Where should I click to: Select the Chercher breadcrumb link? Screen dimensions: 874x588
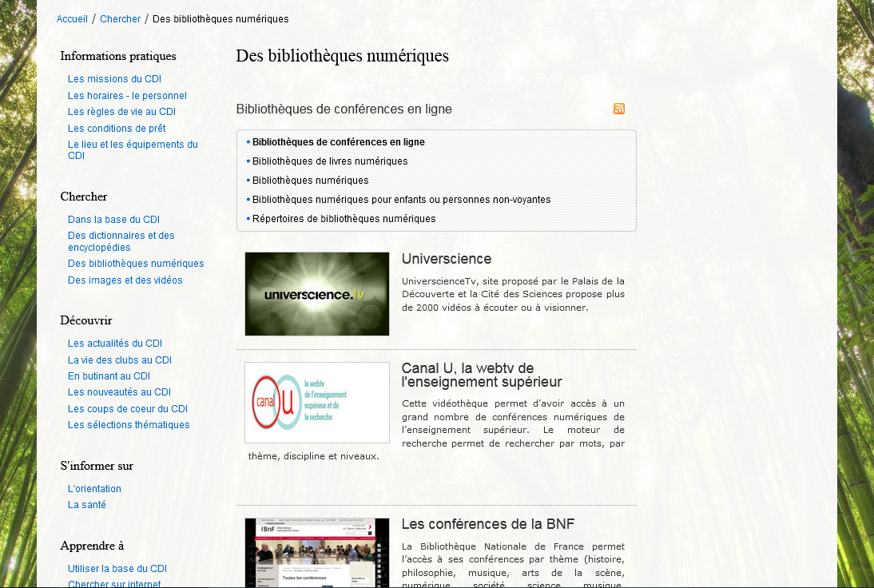click(x=120, y=19)
